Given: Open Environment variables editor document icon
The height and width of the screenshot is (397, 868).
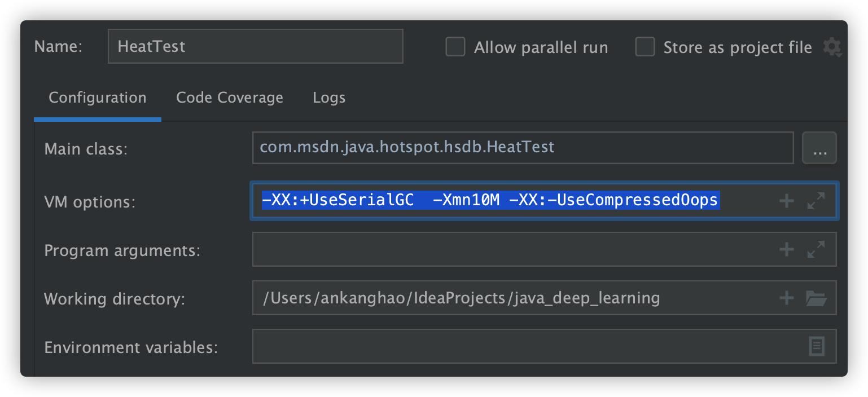Looking at the screenshot, I should (x=816, y=346).
